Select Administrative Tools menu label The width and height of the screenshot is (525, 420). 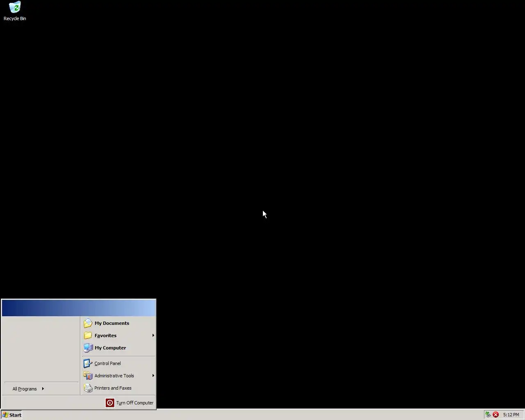(114, 376)
